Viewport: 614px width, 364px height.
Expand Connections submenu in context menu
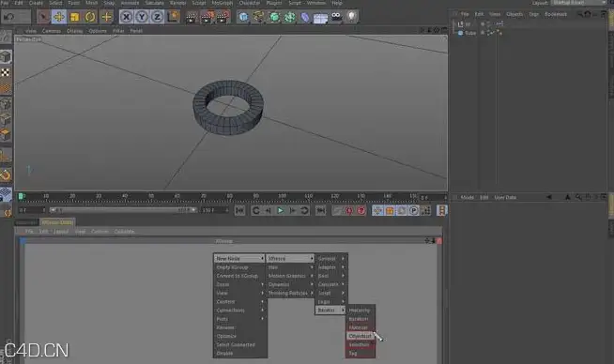click(x=239, y=311)
